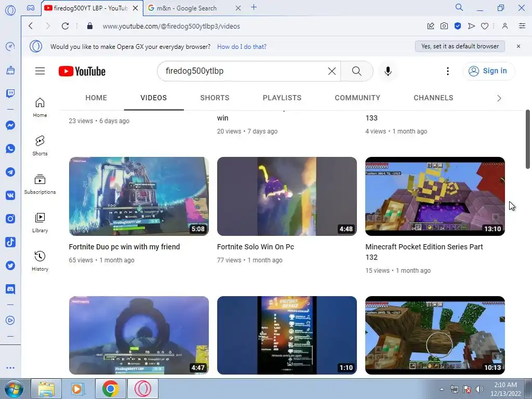532x399 pixels.
Task: Click Sign in button
Action: [488, 71]
